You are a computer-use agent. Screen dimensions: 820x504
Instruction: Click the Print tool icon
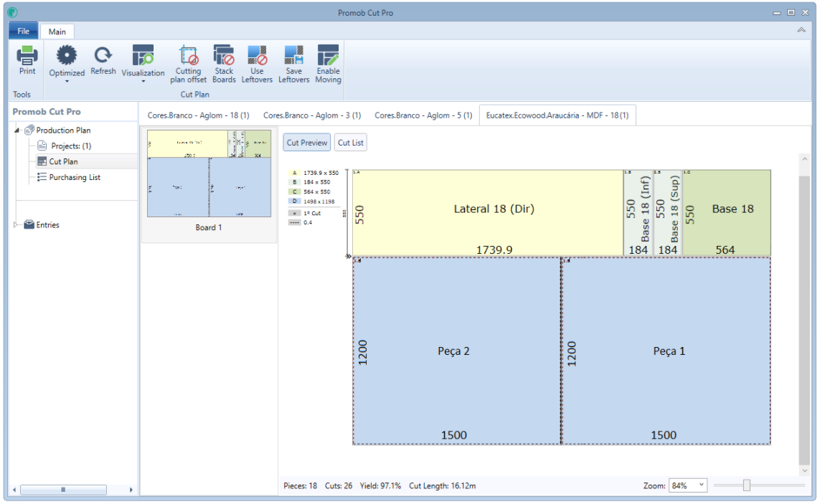click(27, 55)
